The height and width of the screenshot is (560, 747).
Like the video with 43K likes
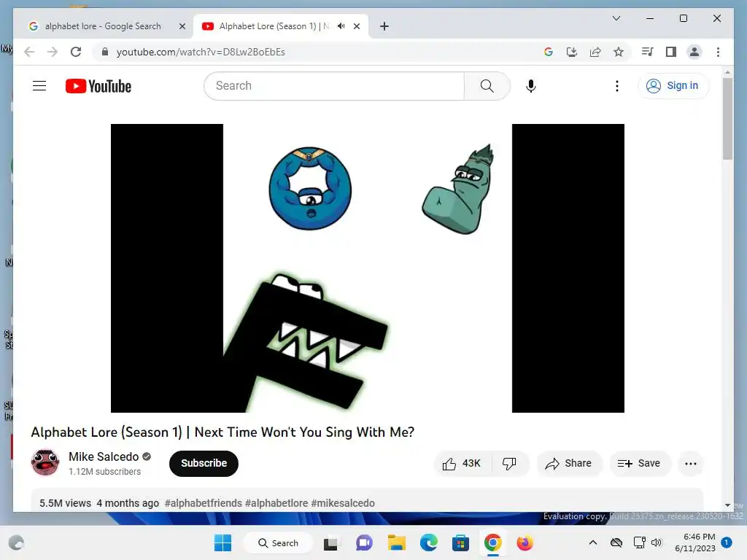point(462,463)
